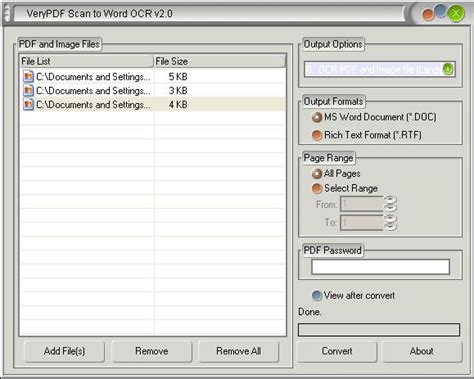Click the File List column header

(x=87, y=61)
